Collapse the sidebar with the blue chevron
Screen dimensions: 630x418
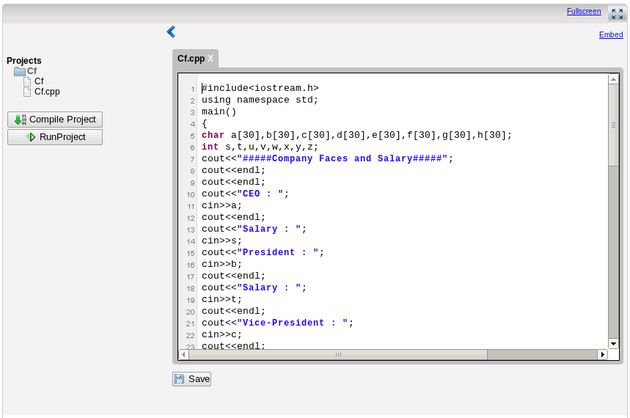(171, 32)
